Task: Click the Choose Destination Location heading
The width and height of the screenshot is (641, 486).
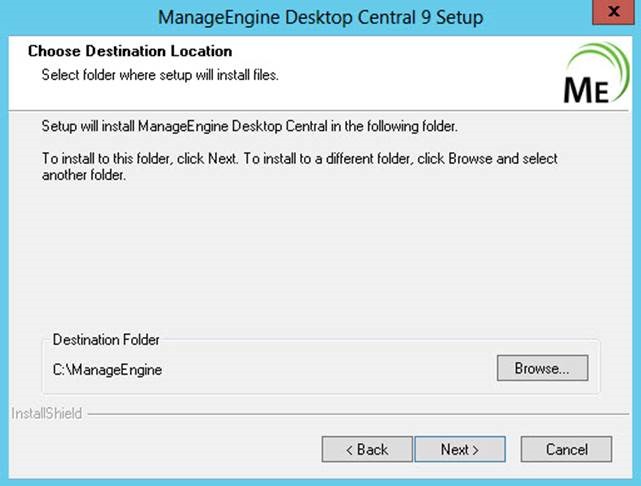Action: coord(130,51)
